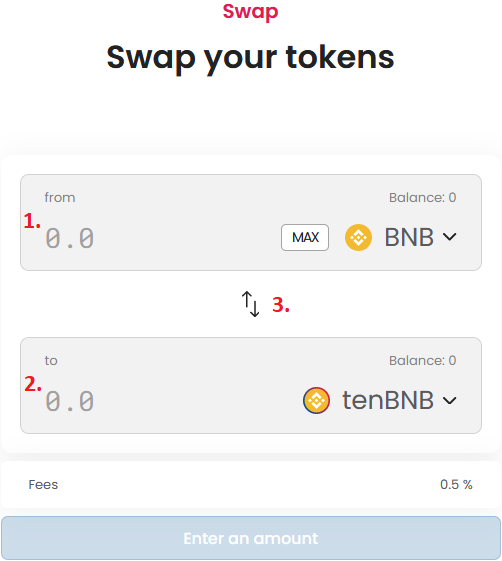The height and width of the screenshot is (561, 502).
Task: Click the tenBNB coin icon
Action: (316, 400)
